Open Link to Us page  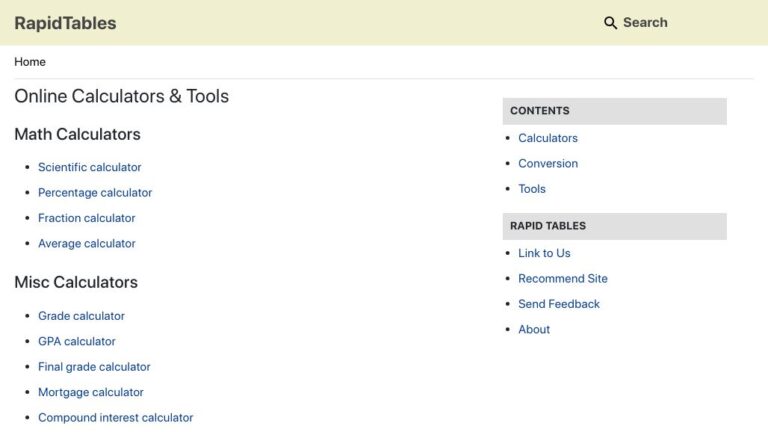click(x=544, y=253)
